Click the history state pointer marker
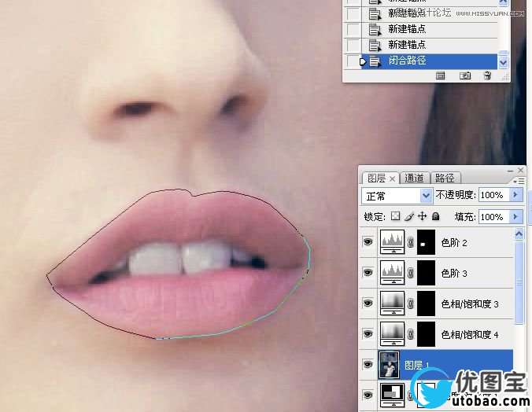This screenshot has height=412, width=532. (363, 61)
